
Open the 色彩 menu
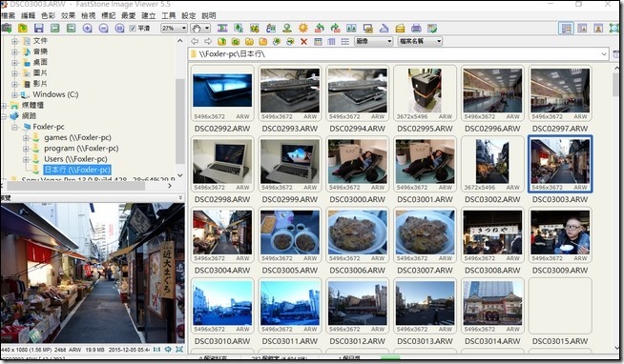point(48,15)
